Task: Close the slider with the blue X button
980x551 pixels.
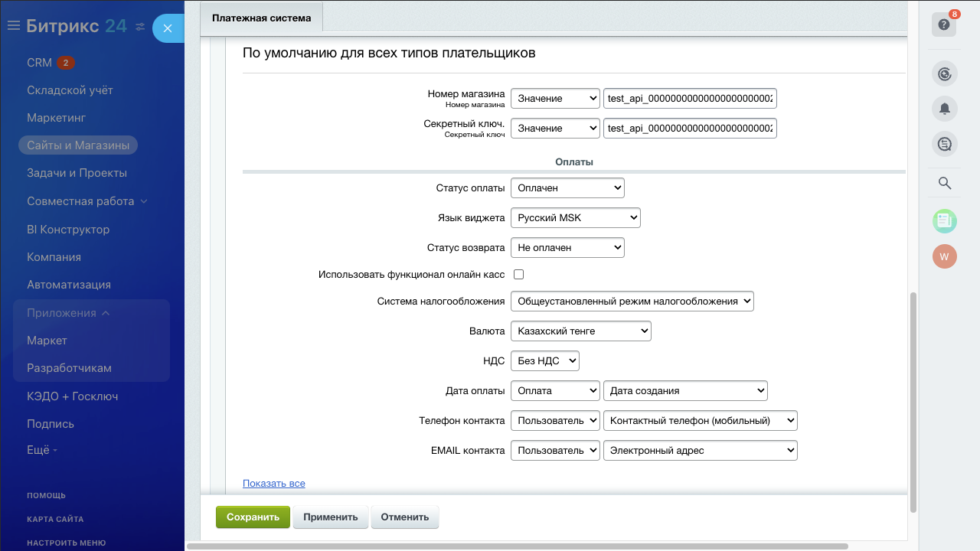Action: pyautogui.click(x=168, y=28)
